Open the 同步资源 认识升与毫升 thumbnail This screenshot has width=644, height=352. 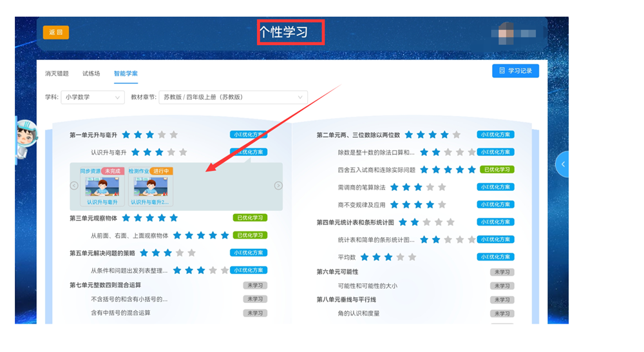[102, 187]
